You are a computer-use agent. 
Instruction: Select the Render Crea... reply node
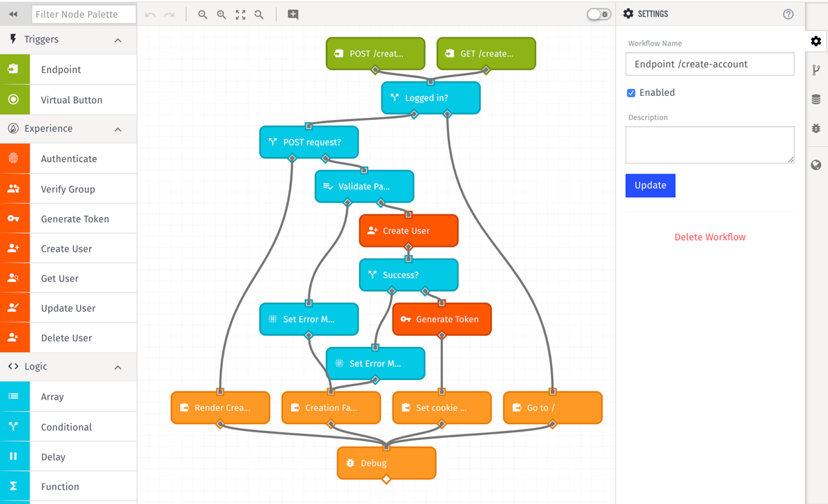coord(221,407)
